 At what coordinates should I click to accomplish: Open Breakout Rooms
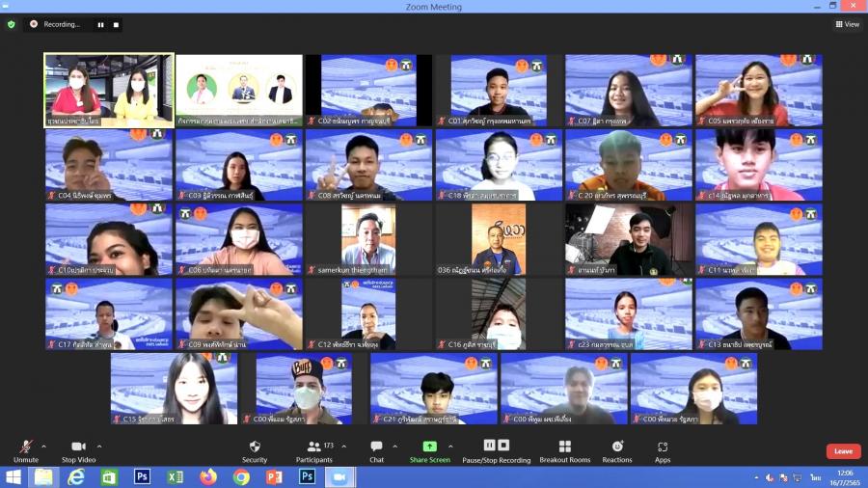pyautogui.click(x=564, y=449)
